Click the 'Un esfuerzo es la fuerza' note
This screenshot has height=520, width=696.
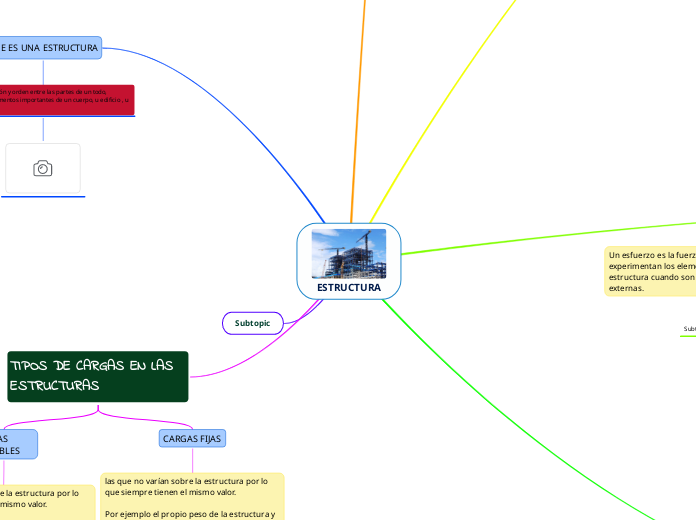pyautogui.click(x=650, y=271)
